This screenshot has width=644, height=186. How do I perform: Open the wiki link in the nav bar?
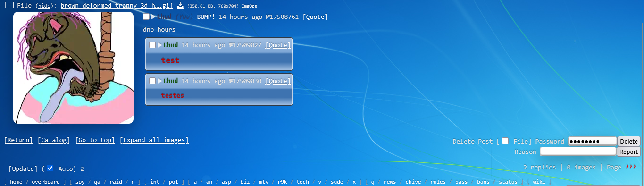point(540,182)
